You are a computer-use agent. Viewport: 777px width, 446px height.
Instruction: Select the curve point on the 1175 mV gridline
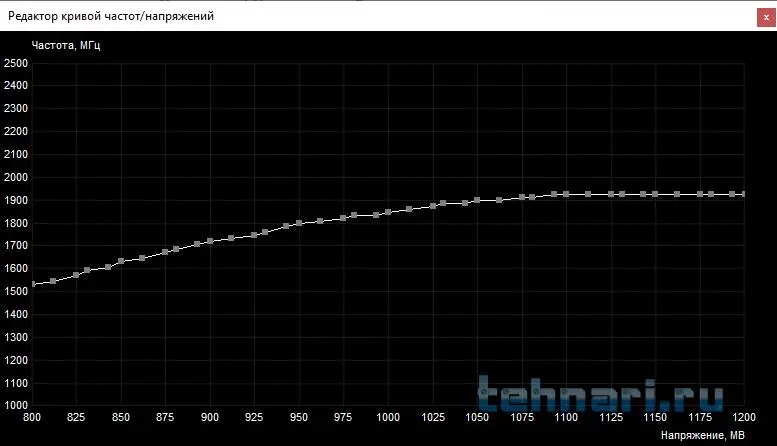(x=700, y=194)
